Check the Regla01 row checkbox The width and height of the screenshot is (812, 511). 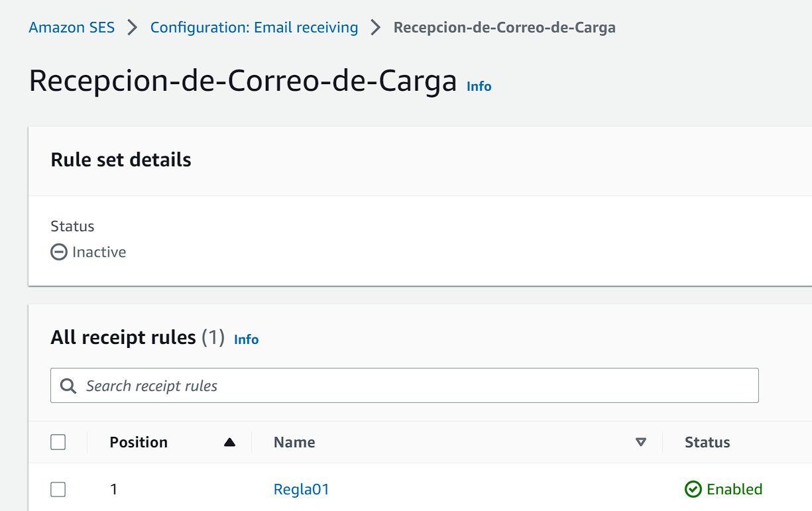click(x=58, y=489)
